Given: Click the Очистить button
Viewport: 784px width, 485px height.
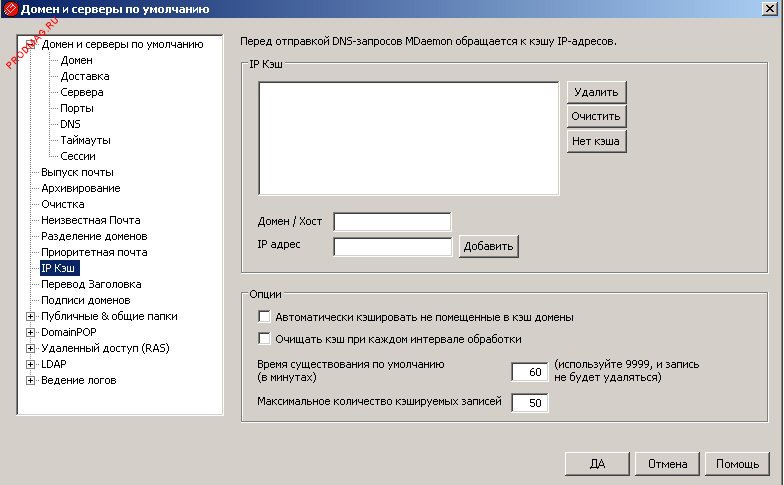Looking at the screenshot, I should (x=596, y=116).
